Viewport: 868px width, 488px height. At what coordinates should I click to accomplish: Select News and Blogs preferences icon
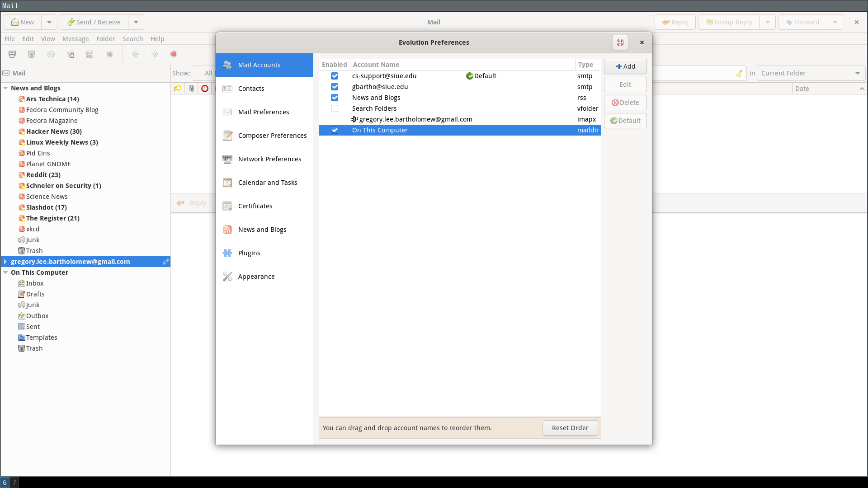click(x=227, y=230)
